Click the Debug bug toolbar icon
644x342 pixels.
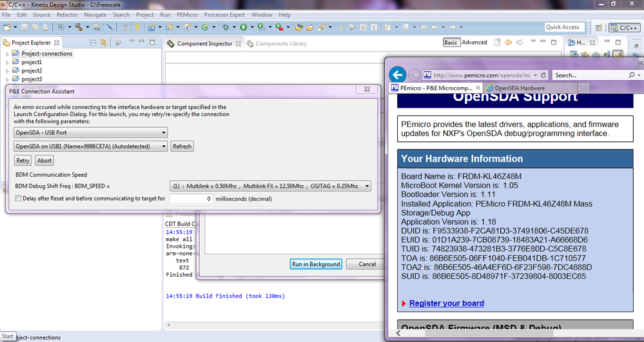[x=226, y=27]
